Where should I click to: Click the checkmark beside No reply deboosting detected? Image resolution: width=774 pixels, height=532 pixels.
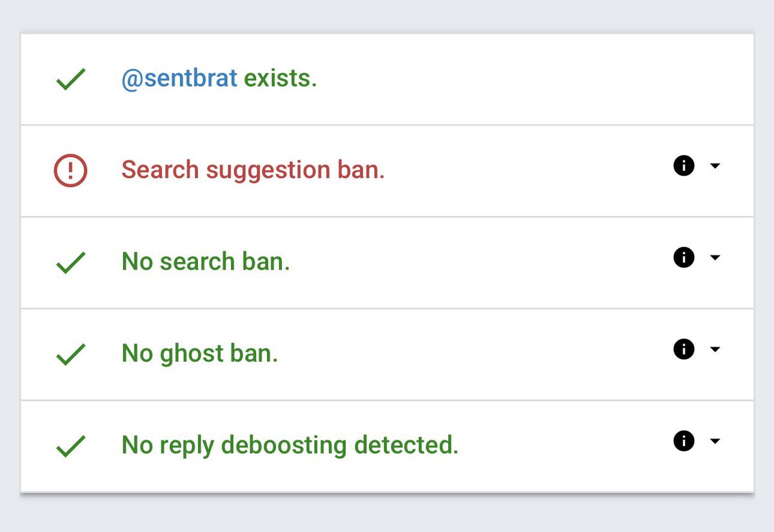tap(70, 446)
